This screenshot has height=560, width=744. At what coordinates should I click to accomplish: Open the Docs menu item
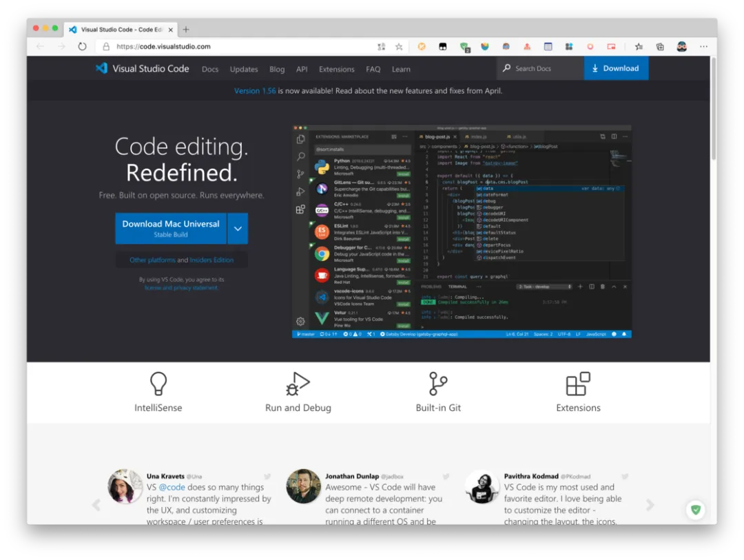click(x=210, y=70)
